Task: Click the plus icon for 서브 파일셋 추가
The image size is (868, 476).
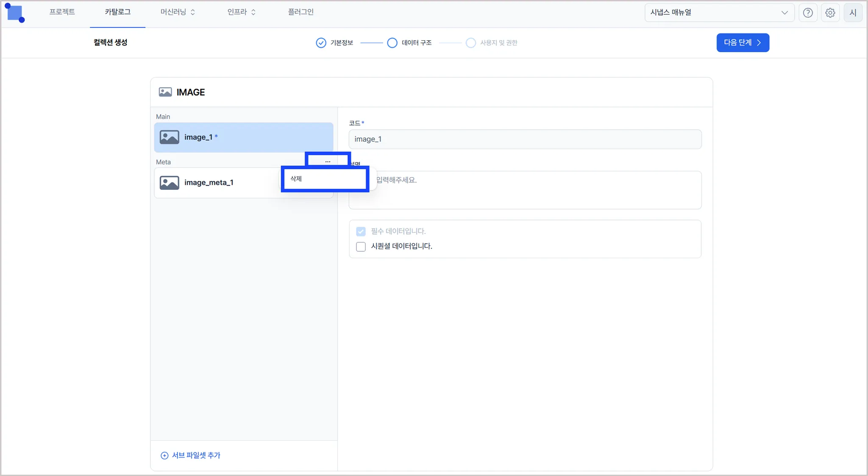Action: [x=164, y=455]
